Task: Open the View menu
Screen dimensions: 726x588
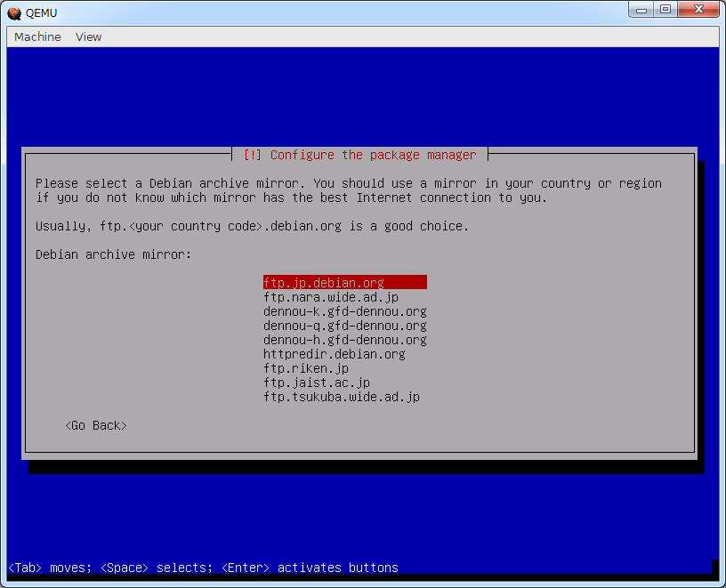Action: [88, 37]
